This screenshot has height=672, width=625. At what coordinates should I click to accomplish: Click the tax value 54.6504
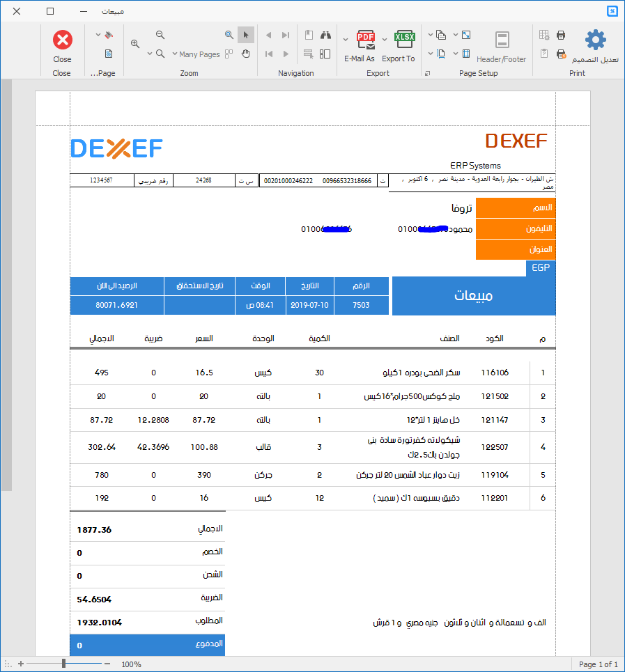94,600
